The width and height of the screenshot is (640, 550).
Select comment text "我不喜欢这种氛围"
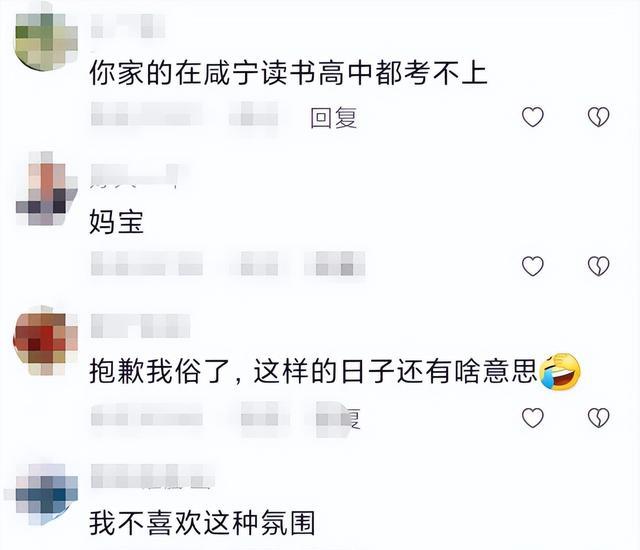[202, 523]
